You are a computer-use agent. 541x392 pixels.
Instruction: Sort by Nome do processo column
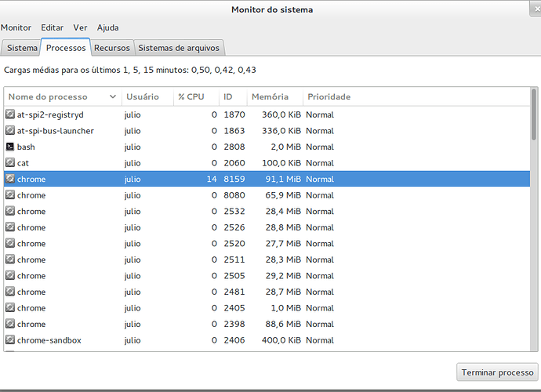(x=63, y=96)
